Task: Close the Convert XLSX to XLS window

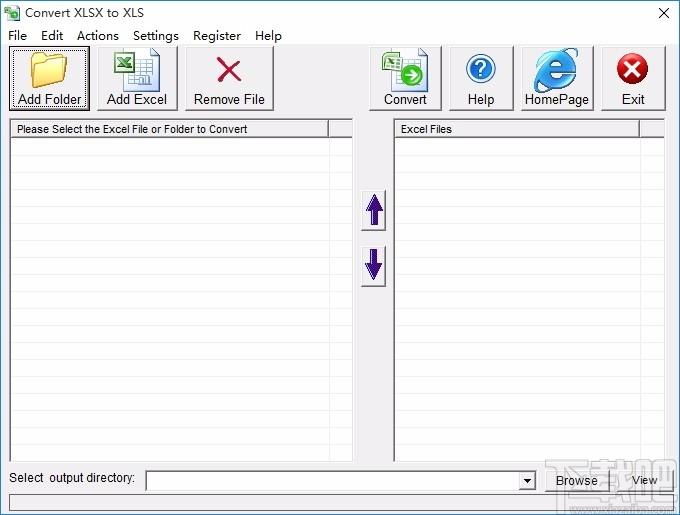Action: (x=664, y=13)
